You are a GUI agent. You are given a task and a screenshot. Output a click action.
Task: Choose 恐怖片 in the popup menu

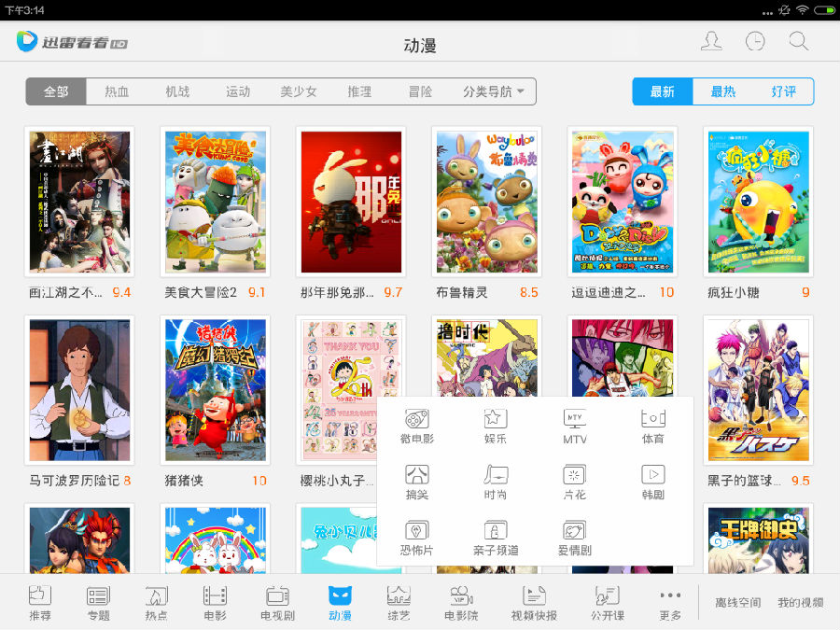[x=417, y=539]
